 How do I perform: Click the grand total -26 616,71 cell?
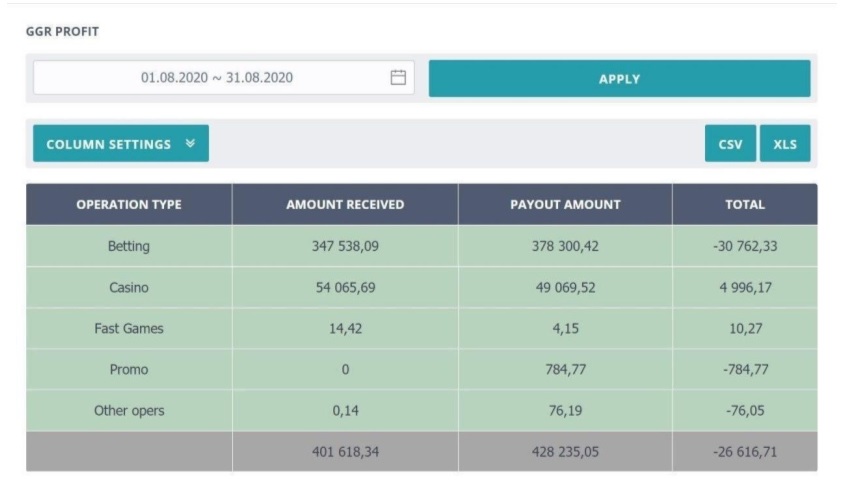[x=744, y=452]
